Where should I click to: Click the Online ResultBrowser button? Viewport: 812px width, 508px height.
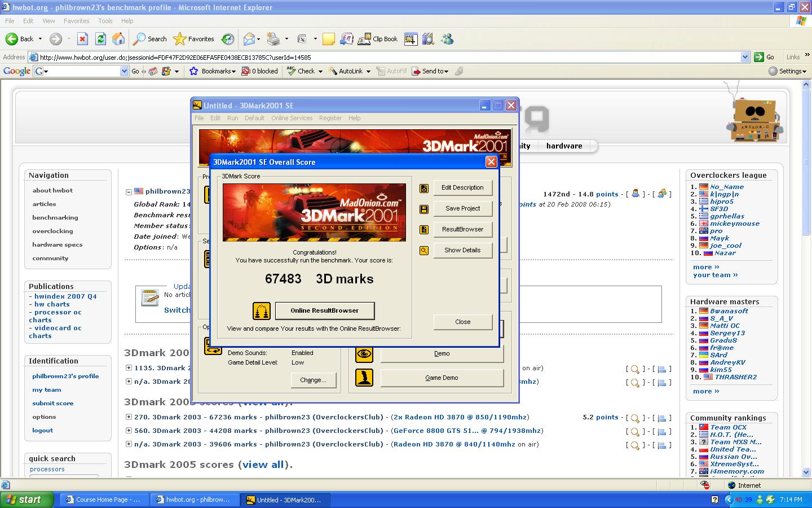click(x=324, y=310)
